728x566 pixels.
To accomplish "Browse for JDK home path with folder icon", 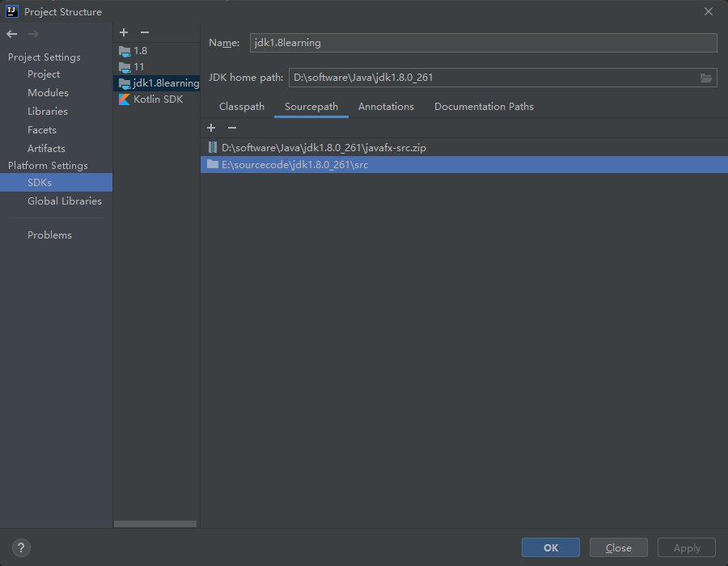I will click(x=705, y=78).
